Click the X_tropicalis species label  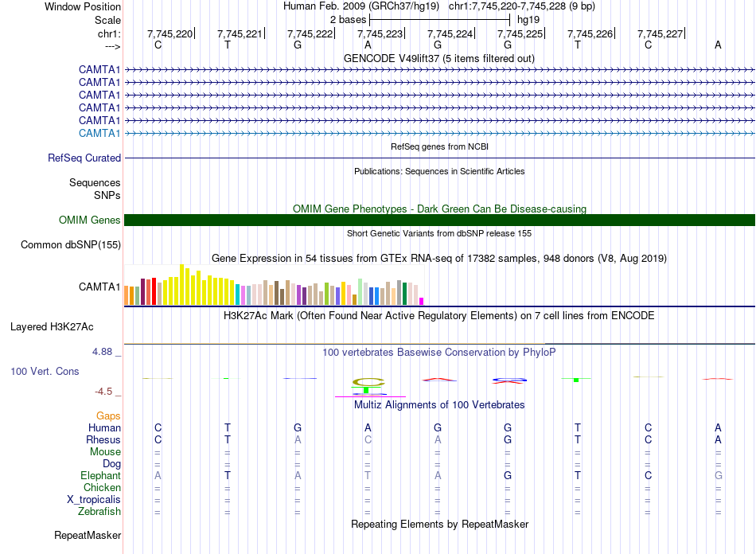(x=94, y=500)
